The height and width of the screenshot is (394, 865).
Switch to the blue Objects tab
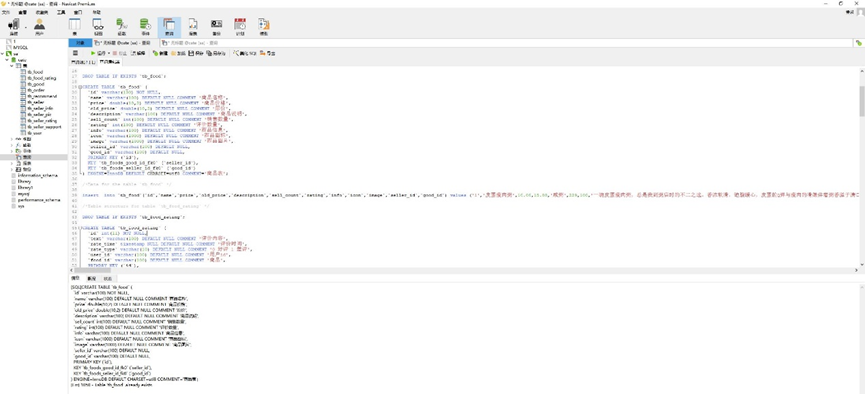click(x=80, y=42)
